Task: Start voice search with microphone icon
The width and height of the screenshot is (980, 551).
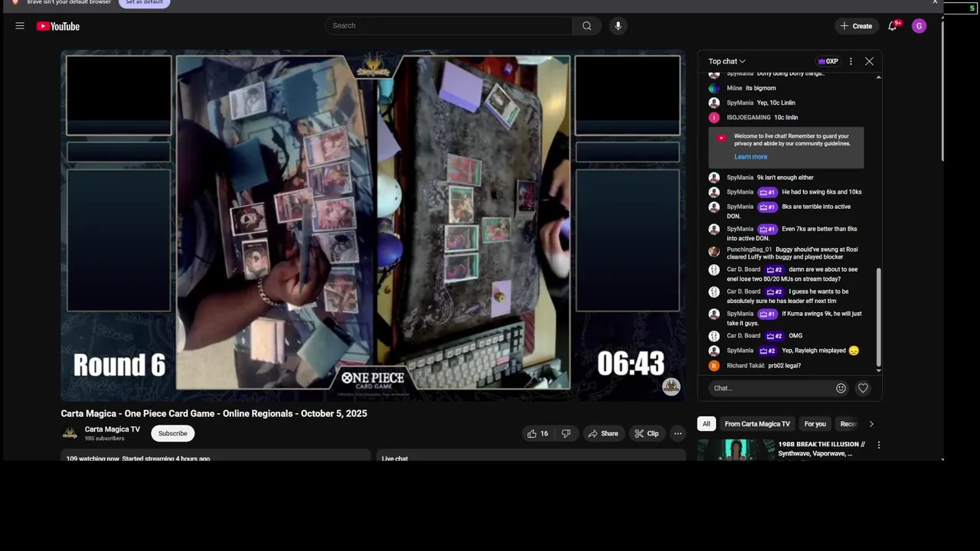Action: tap(618, 26)
